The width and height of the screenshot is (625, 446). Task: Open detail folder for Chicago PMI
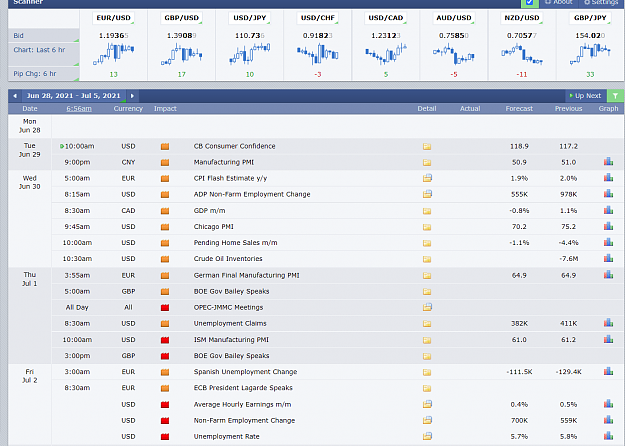pos(427,227)
